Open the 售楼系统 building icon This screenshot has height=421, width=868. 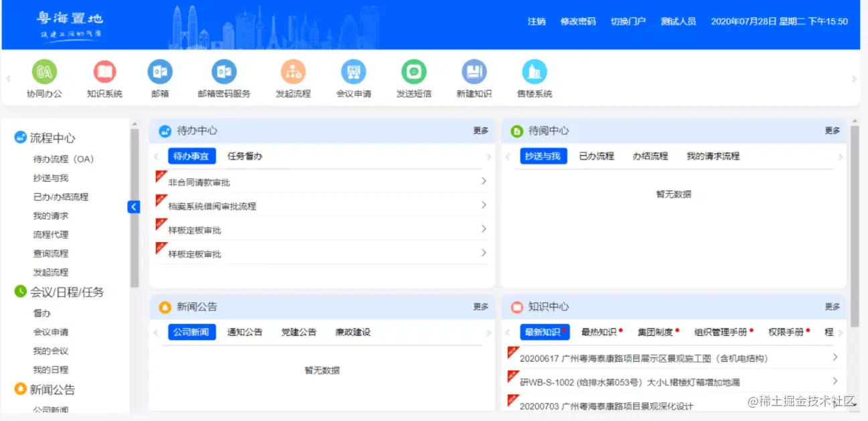pos(534,72)
